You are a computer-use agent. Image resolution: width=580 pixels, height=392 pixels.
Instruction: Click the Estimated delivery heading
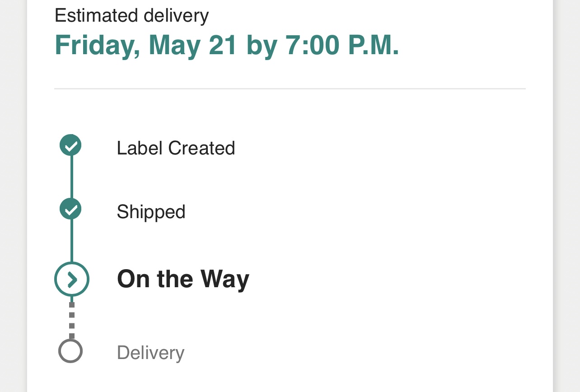[x=131, y=16]
